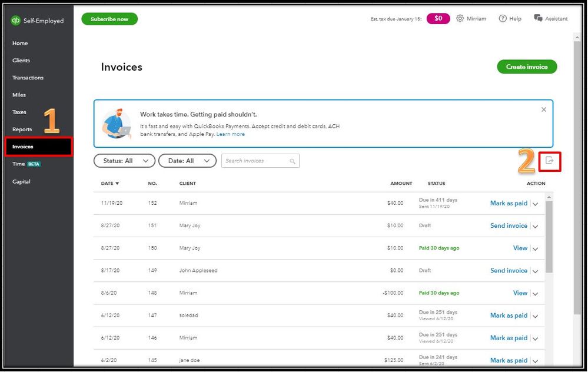Screen dimensions: 588x372
Task: Click amount $125.00
Action: click(x=394, y=360)
